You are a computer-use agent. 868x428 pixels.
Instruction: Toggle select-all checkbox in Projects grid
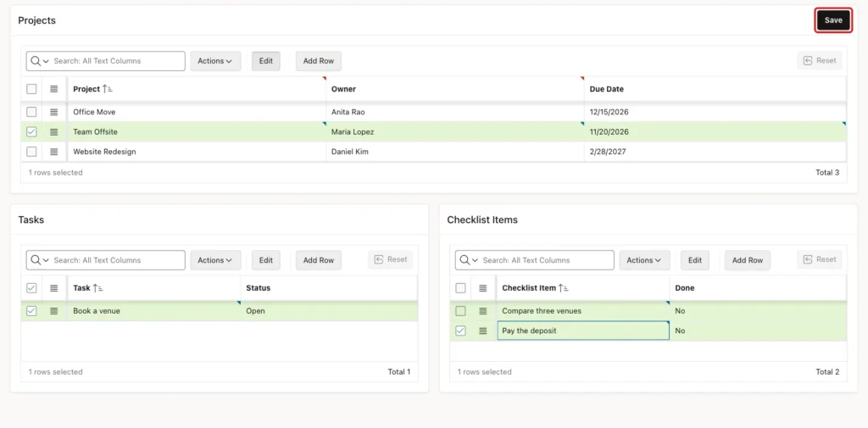(x=31, y=89)
